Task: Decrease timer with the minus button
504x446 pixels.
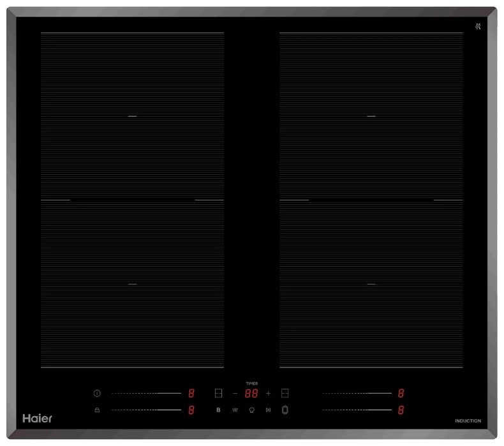Action: click(x=235, y=394)
